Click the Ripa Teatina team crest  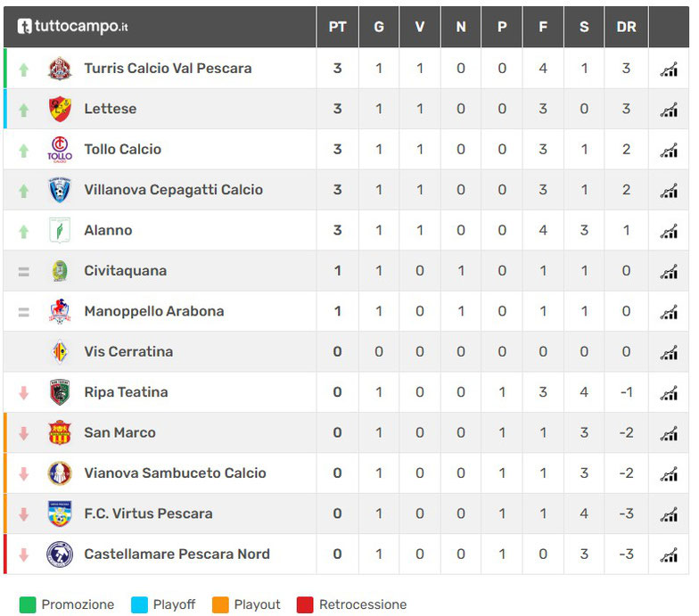pos(60,392)
